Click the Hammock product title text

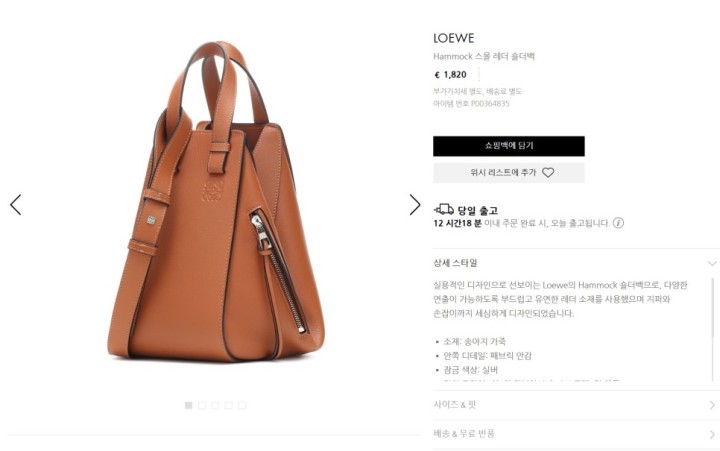click(x=484, y=56)
